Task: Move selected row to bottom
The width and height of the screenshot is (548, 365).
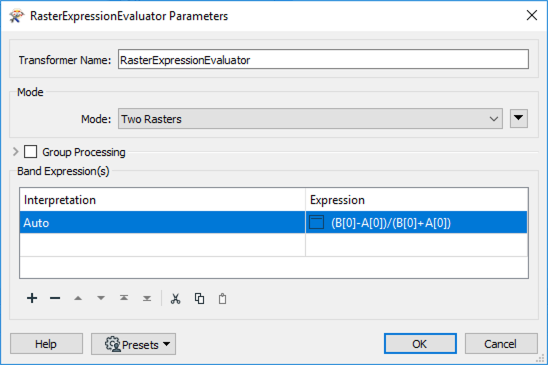Action: (x=147, y=298)
